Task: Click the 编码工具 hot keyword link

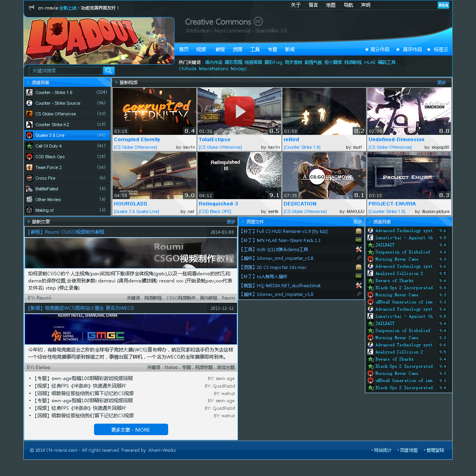Action: pos(387,62)
